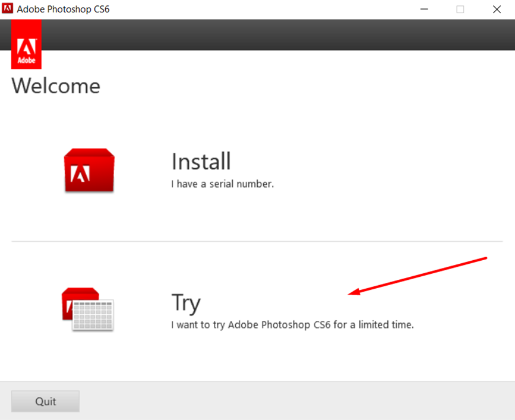
Task: Close the Adobe Photoshop CS6 window
Action: click(x=497, y=9)
